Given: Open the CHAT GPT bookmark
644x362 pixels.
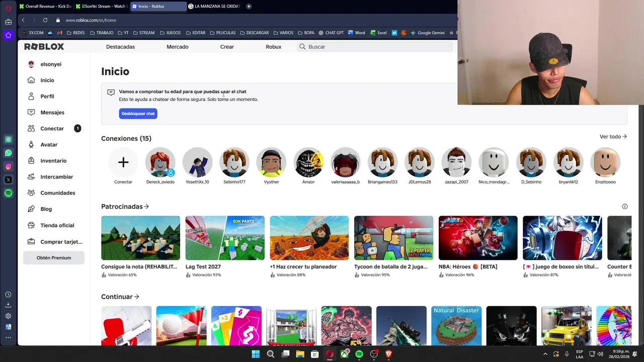Looking at the screenshot, I should tap(331, 33).
